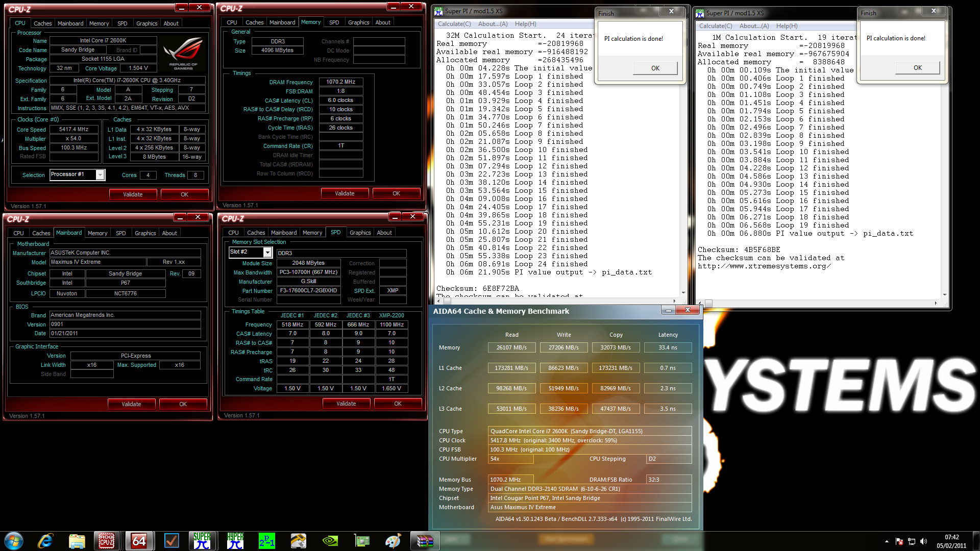Launch Internet Explorer from the taskbar

point(45,541)
